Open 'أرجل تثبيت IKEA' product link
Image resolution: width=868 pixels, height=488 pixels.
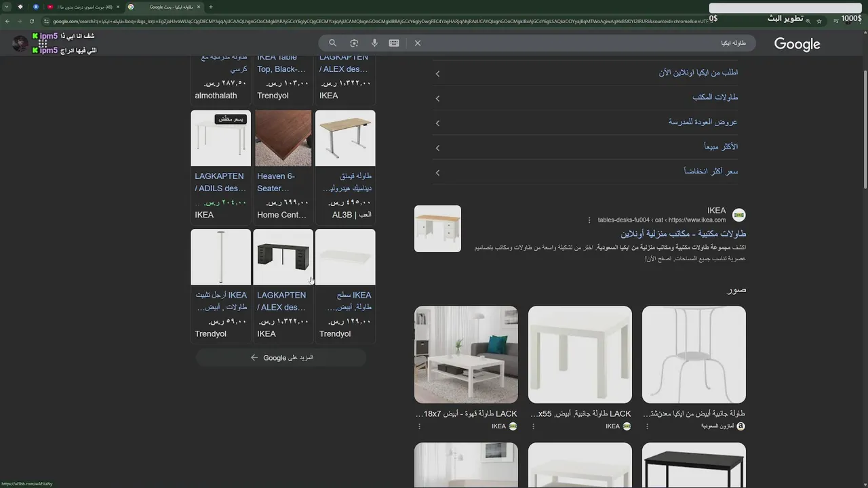pos(221,301)
